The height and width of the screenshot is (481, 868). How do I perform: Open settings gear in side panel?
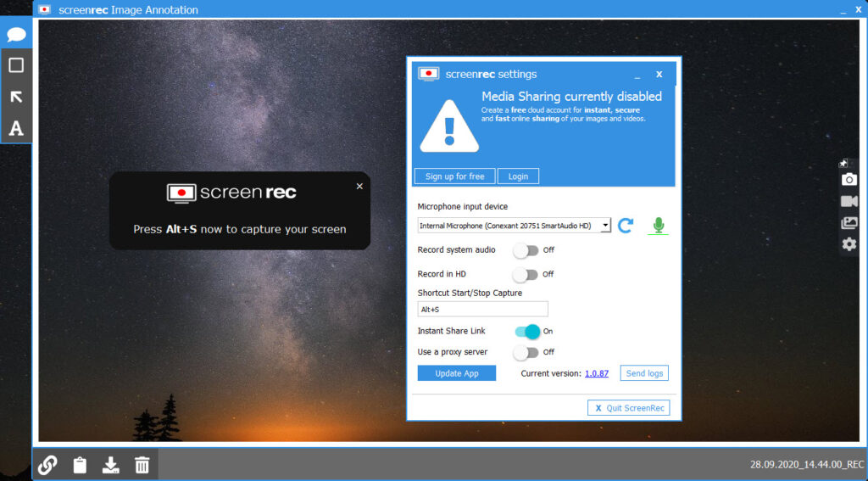point(849,243)
